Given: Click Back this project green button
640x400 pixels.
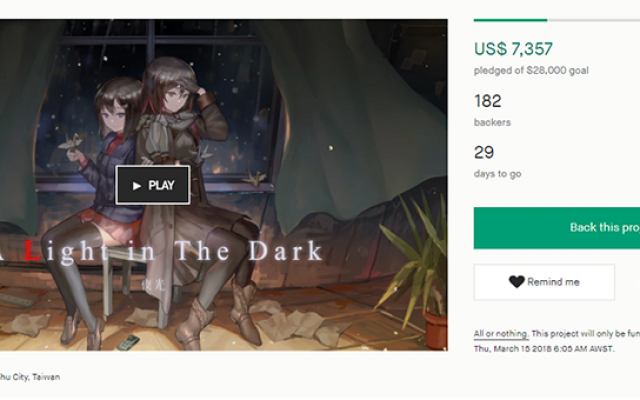Looking at the screenshot, I should pyautogui.click(x=557, y=228).
